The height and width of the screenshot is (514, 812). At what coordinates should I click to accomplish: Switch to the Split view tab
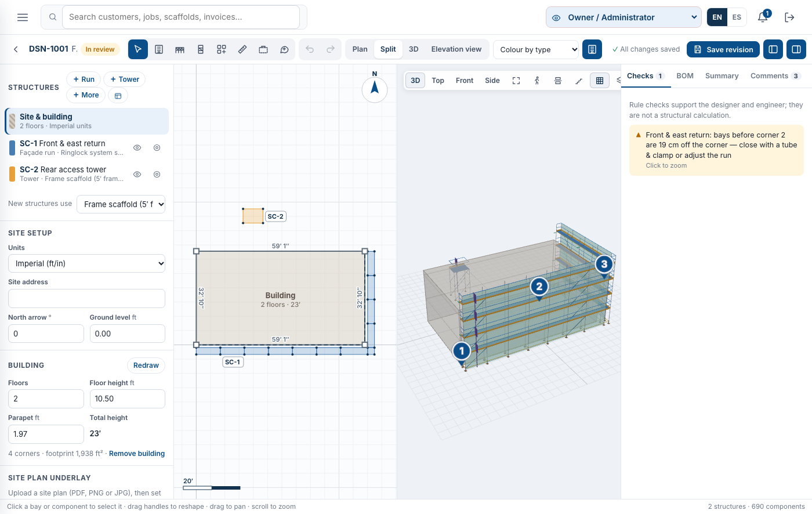388,49
